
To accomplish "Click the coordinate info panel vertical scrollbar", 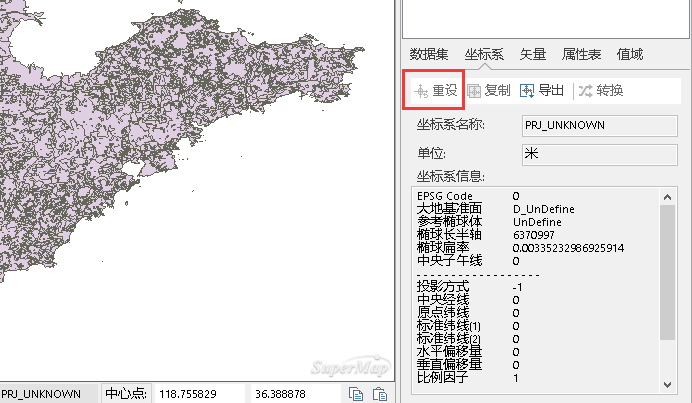I will [x=667, y=270].
